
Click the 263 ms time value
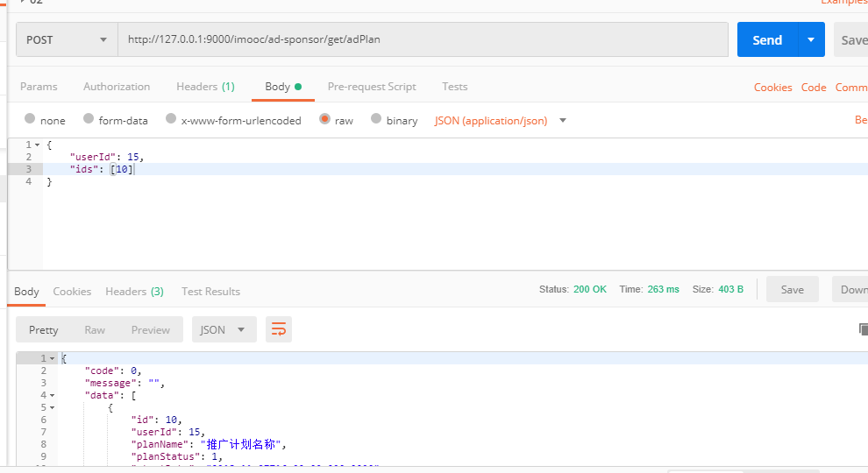663,289
